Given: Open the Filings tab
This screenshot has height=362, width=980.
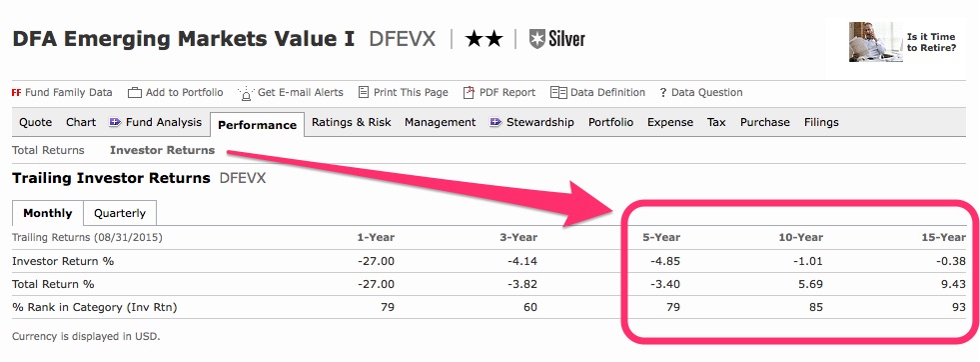Looking at the screenshot, I should pos(821,123).
